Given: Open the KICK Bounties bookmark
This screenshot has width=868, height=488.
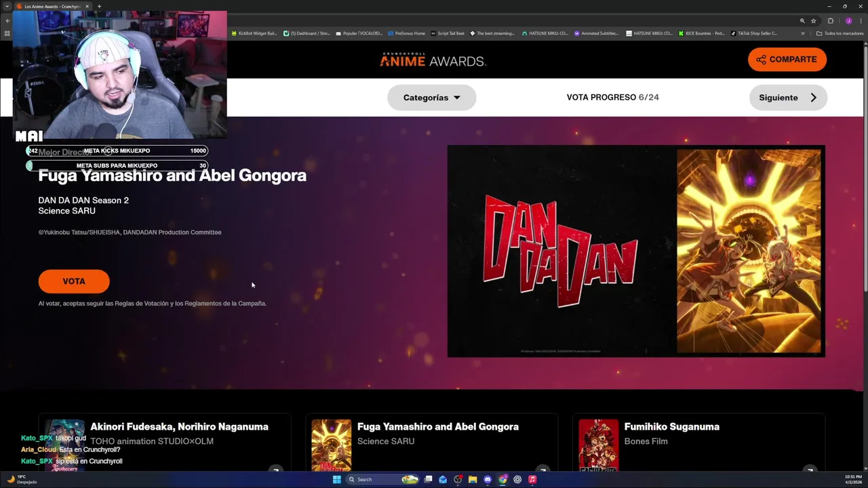Looking at the screenshot, I should [x=702, y=33].
